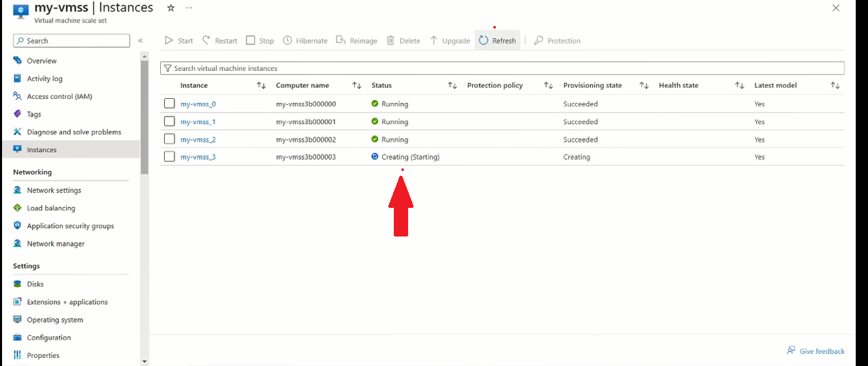Open the ellipsis more options in title
The image size is (868, 366).
[x=189, y=7]
